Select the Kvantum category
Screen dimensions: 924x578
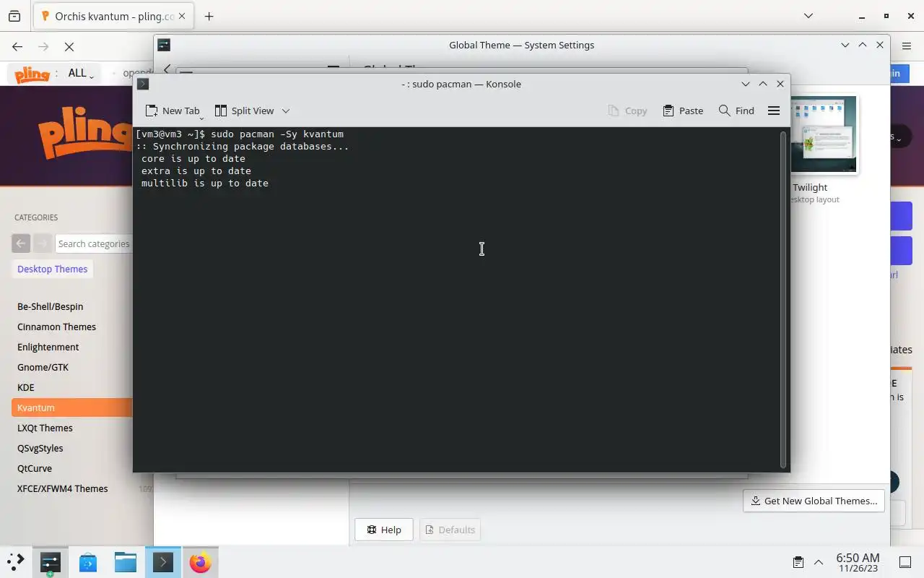72,407
